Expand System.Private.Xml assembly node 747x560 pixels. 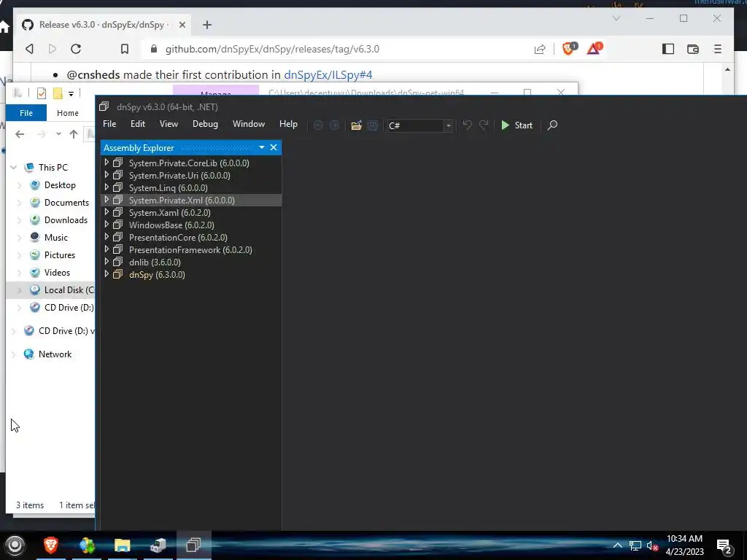click(x=107, y=200)
